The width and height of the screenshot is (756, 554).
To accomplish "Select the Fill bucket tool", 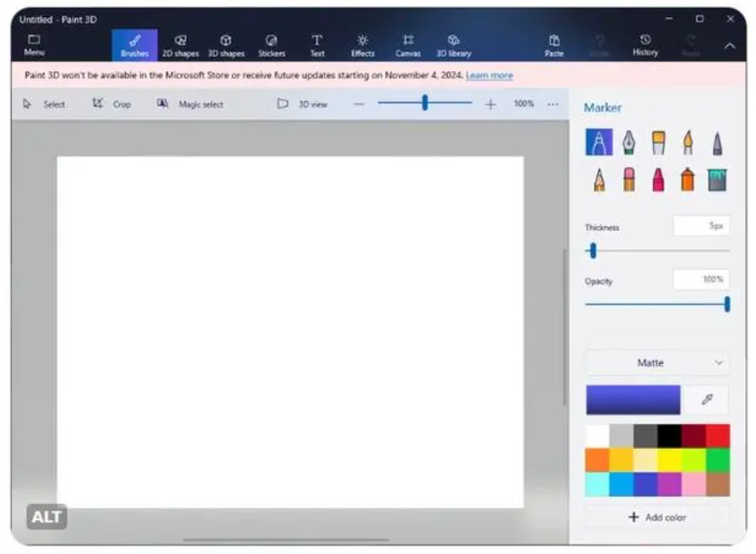I will pyautogui.click(x=717, y=180).
